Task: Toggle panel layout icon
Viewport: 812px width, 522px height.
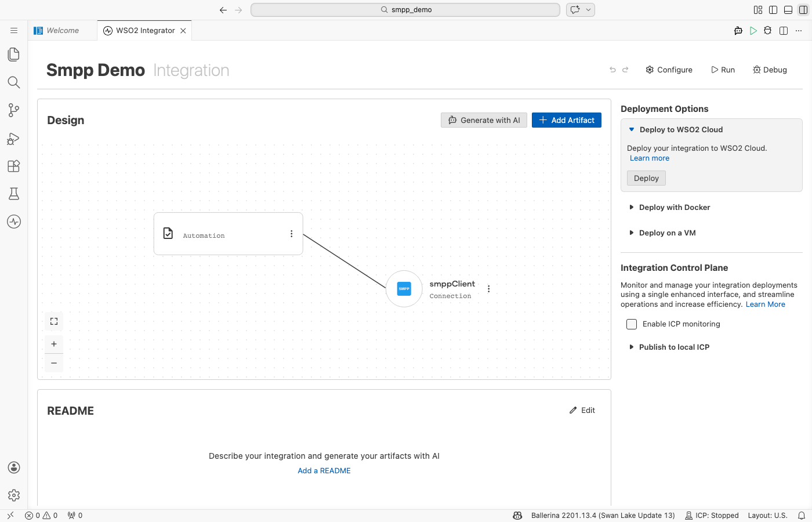Action: pyautogui.click(x=788, y=10)
